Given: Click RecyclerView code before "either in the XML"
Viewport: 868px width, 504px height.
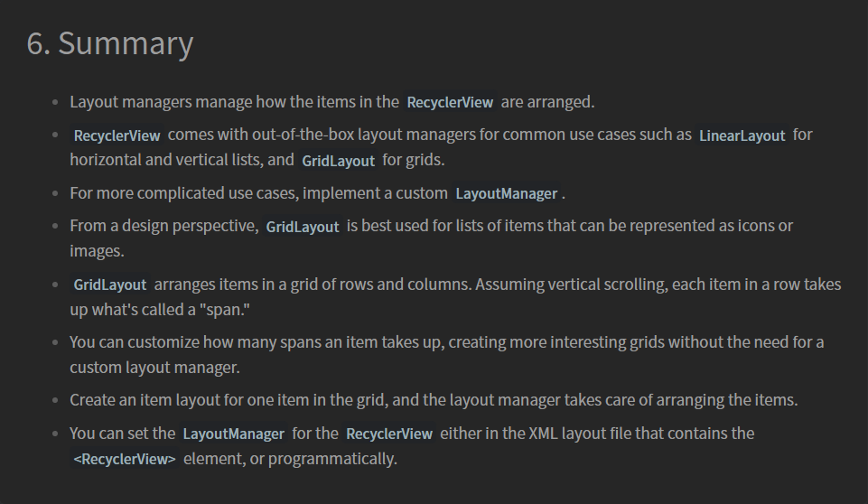Looking at the screenshot, I should coord(389,434).
